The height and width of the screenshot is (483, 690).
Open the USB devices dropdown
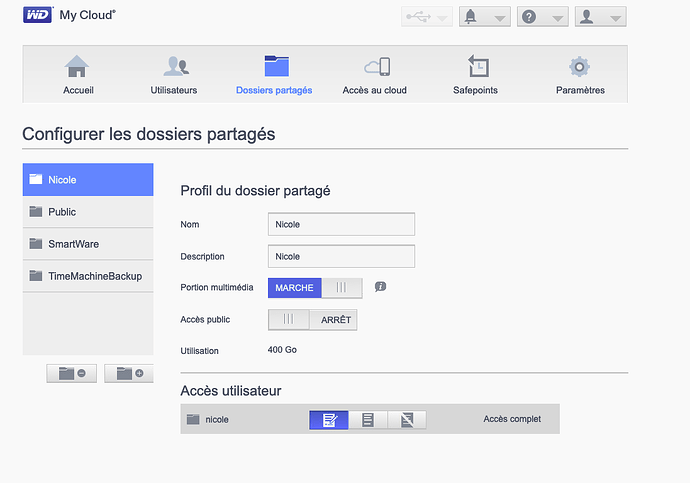click(427, 17)
